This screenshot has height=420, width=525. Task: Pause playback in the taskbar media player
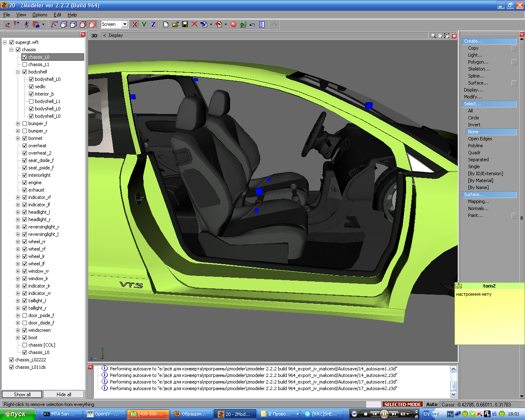384,414
